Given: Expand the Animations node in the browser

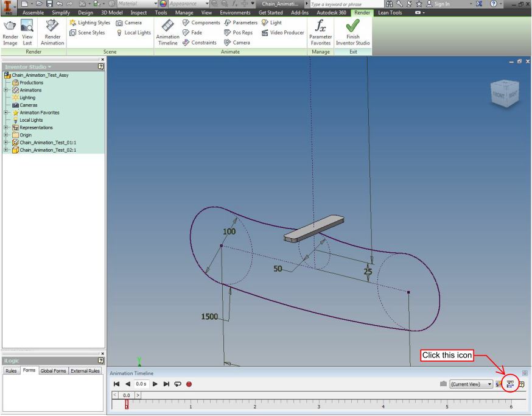Looking at the screenshot, I should pyautogui.click(x=5, y=90).
